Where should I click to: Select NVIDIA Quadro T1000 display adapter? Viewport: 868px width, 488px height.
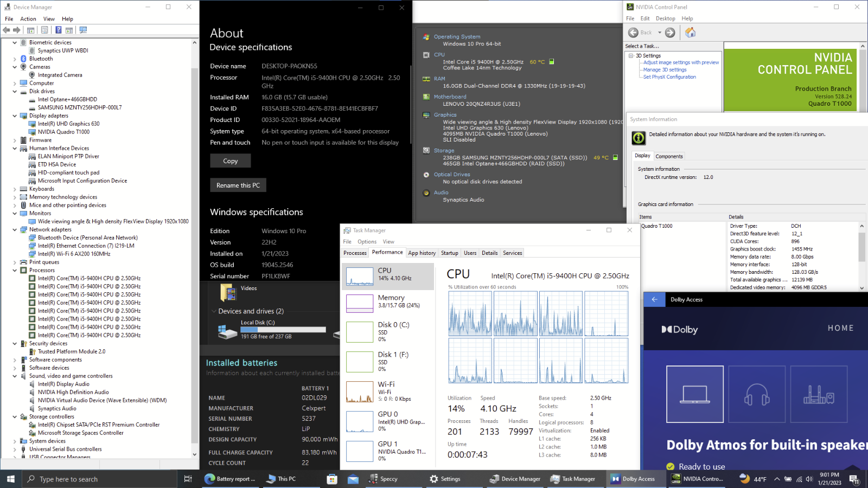click(63, 132)
